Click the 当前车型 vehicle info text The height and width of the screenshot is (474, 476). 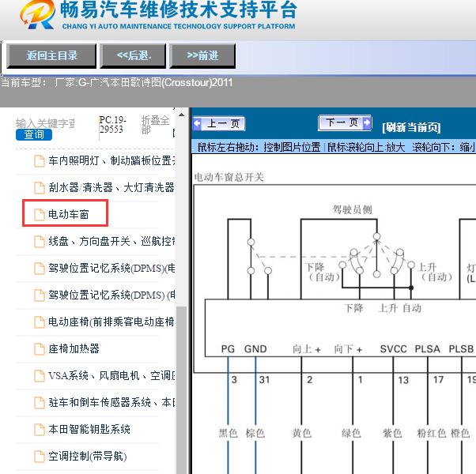click(x=116, y=82)
